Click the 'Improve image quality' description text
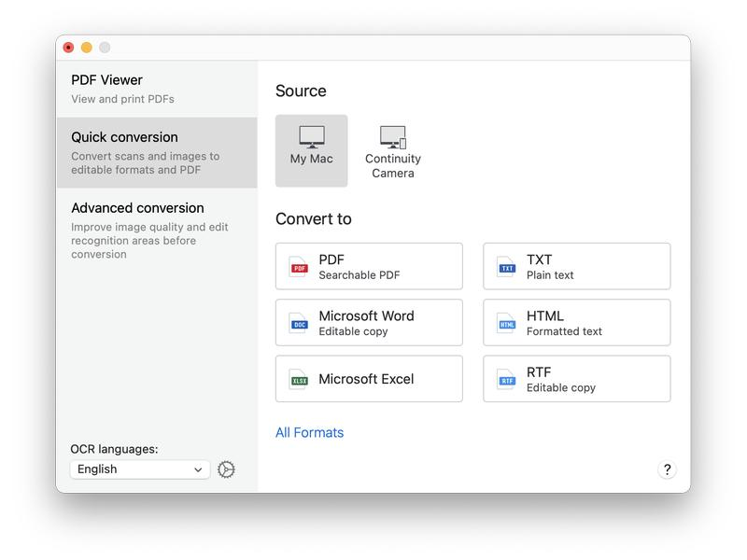 pos(149,241)
